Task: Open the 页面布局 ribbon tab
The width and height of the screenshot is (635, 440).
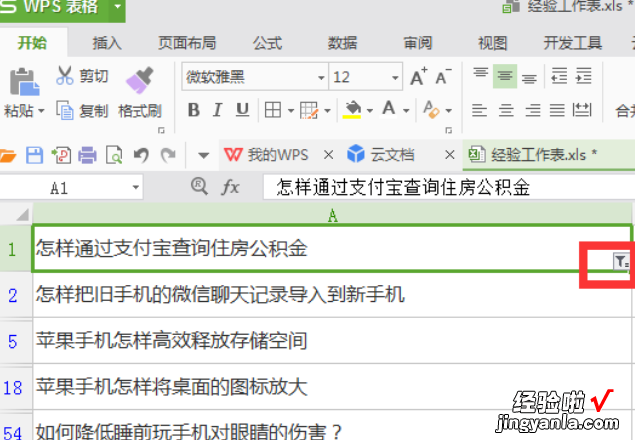Action: 187,43
